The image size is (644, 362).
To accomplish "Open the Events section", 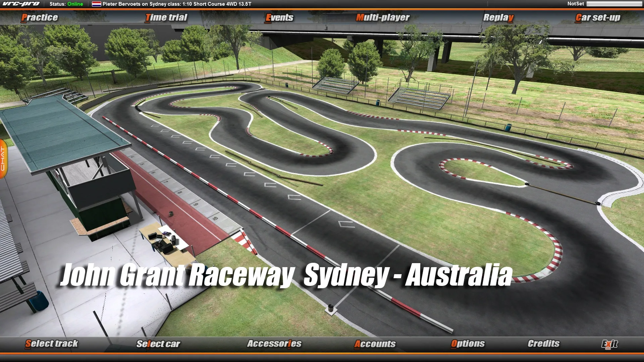I will pos(279,17).
